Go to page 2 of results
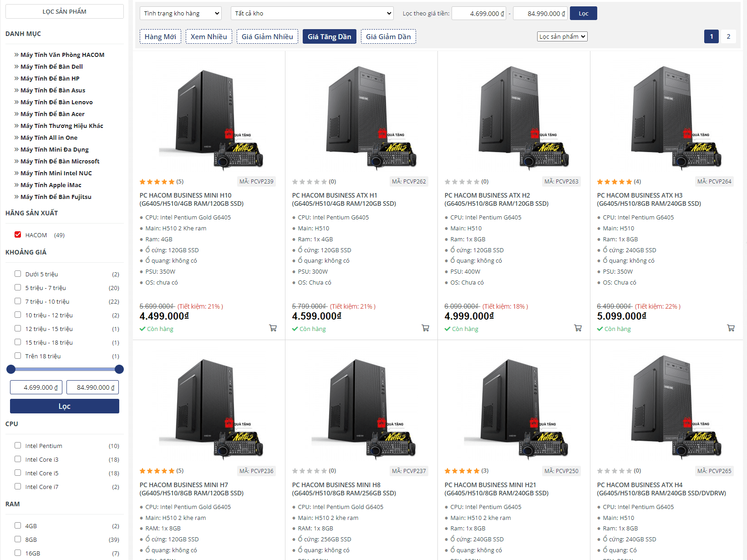This screenshot has width=747, height=560. point(728,36)
